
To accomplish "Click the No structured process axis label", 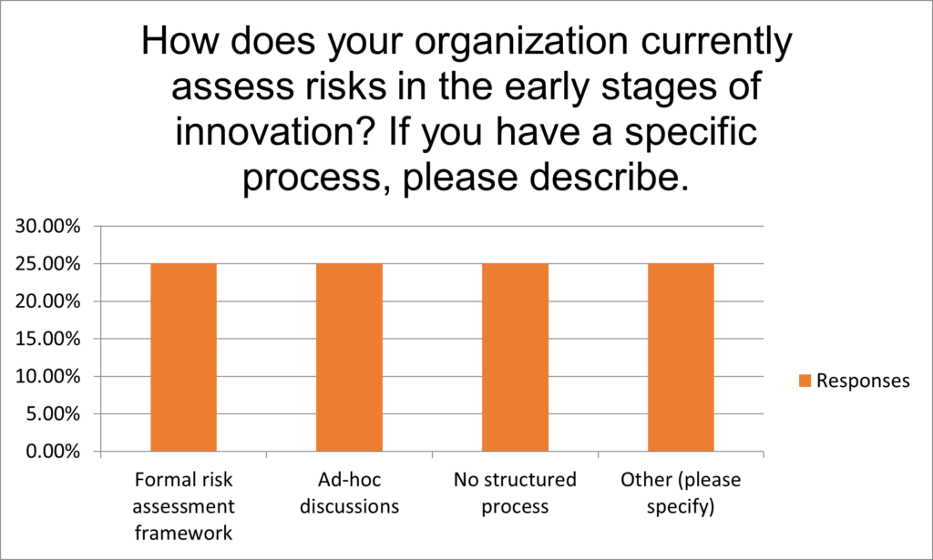I will (516, 493).
